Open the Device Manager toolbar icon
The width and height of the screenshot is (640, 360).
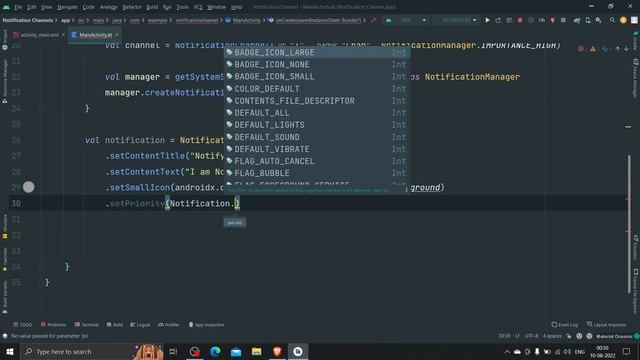(x=588, y=20)
